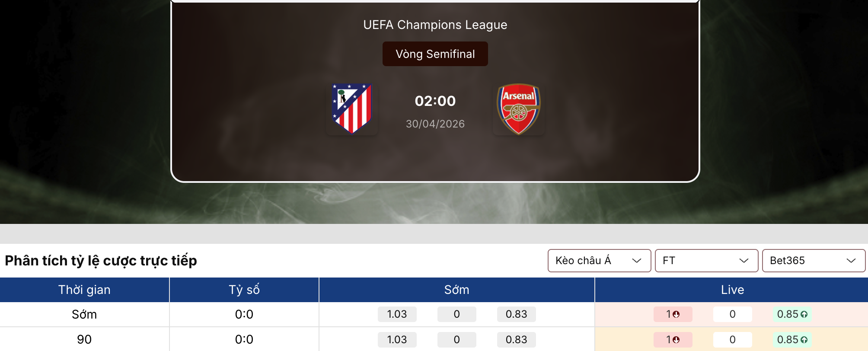Select the Vòng Semifinal badge
This screenshot has height=351, width=868.
point(435,54)
